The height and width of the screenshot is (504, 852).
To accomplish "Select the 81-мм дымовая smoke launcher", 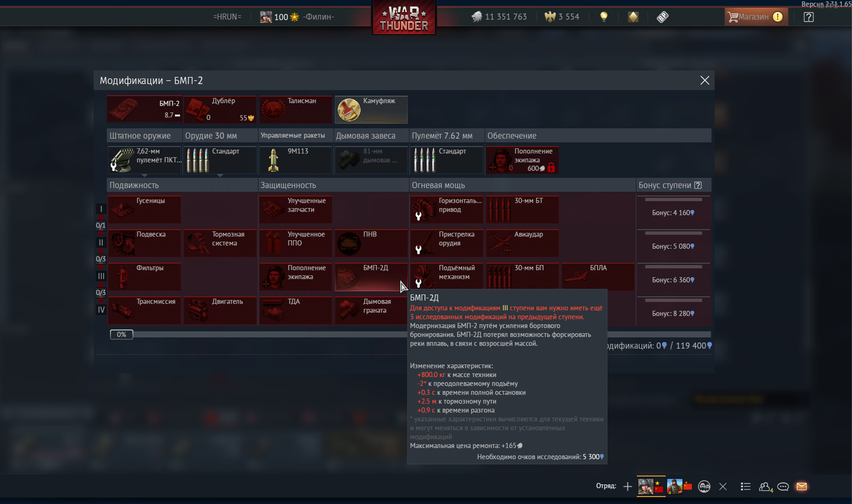I will pos(371,160).
